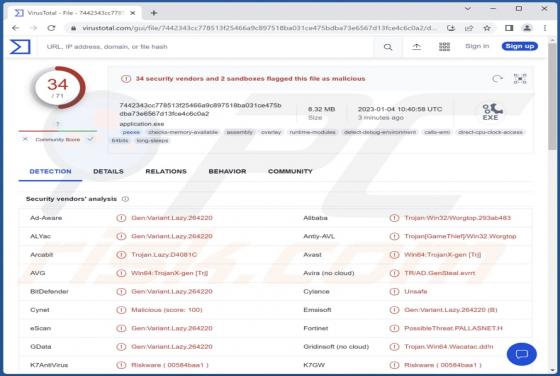Viewport: 560px width, 376px height.
Task: Click the community score downvote X
Action: coord(25,139)
